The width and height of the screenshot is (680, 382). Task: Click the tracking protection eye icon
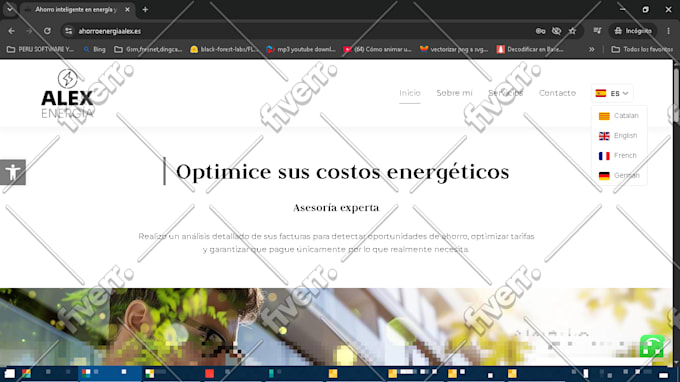click(x=556, y=31)
